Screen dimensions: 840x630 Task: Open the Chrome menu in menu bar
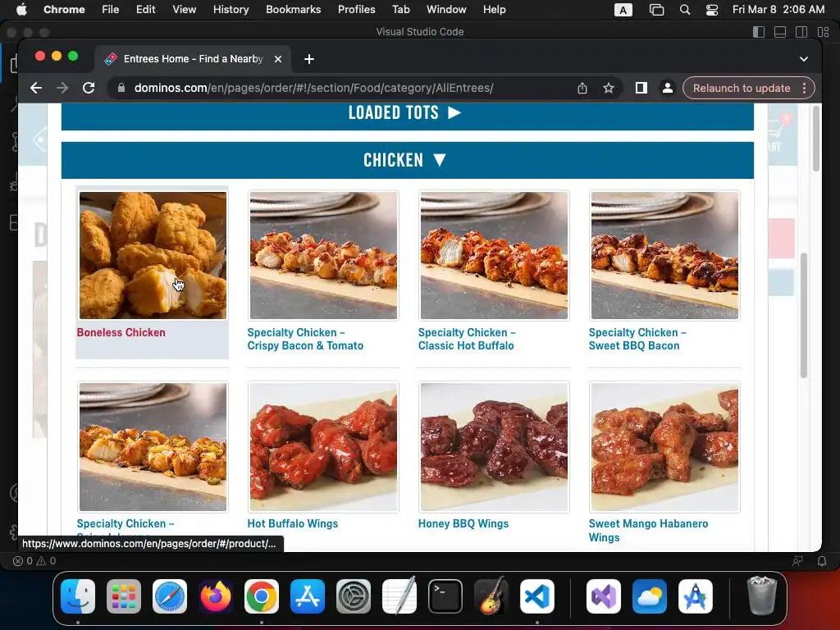64,9
